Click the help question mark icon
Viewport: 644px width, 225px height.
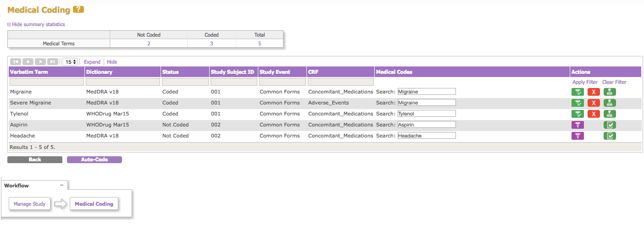click(x=78, y=10)
